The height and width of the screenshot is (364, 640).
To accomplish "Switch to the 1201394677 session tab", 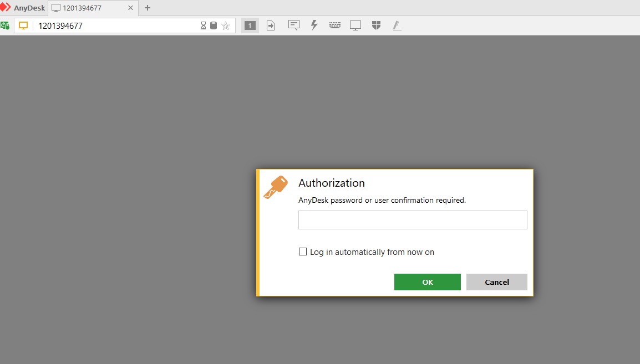I will tap(93, 8).
